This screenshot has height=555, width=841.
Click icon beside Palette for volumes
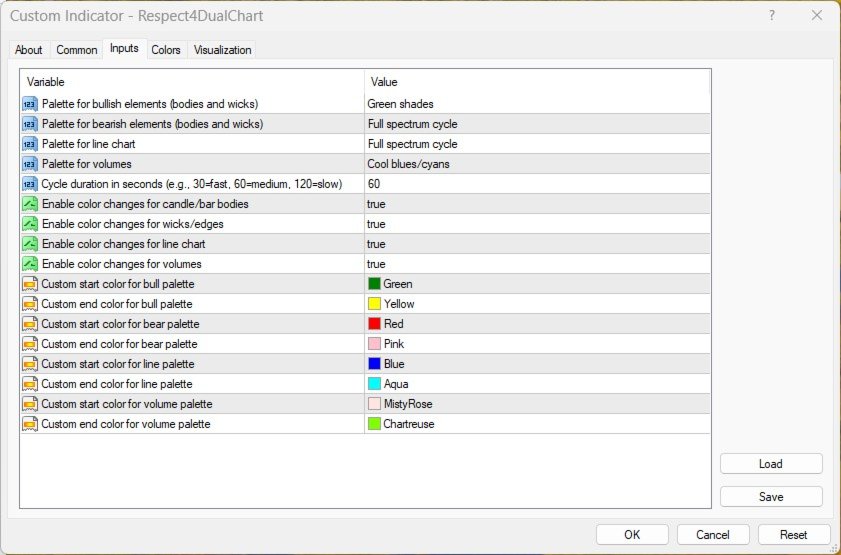tap(30, 164)
